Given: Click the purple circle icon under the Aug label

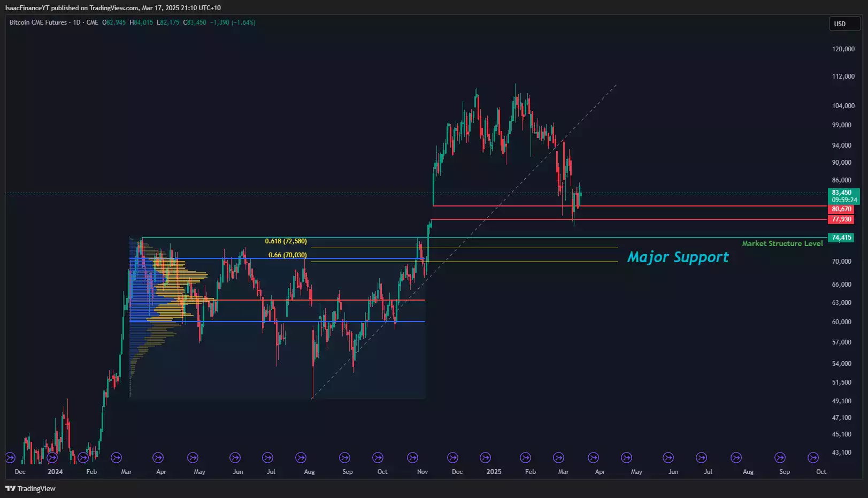Looking at the screenshot, I should click(301, 457).
